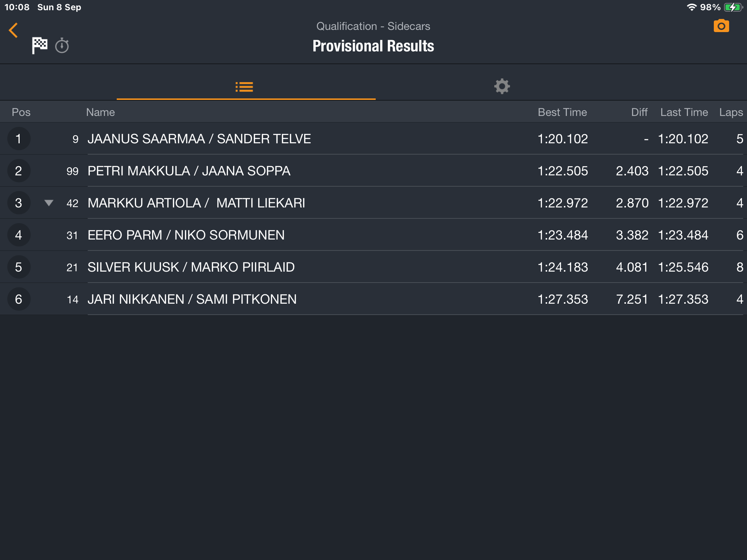
Task: Click the Diff column header
Action: click(x=639, y=112)
